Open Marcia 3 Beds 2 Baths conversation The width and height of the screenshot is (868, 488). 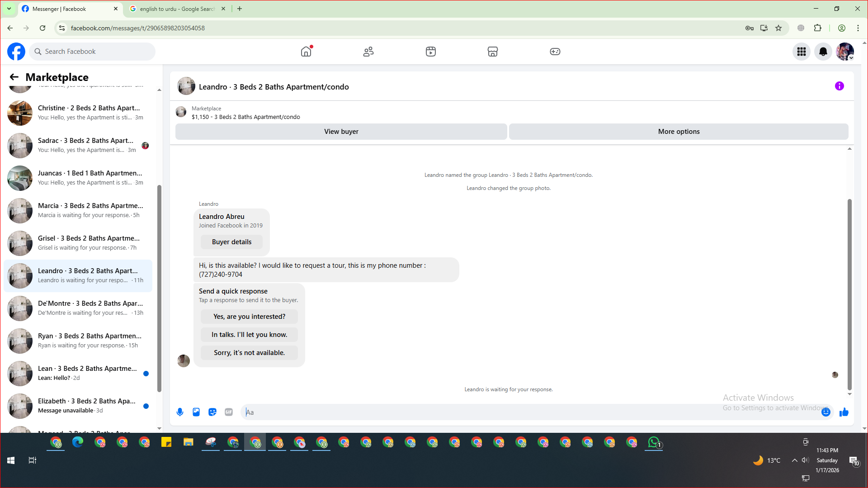click(78, 211)
